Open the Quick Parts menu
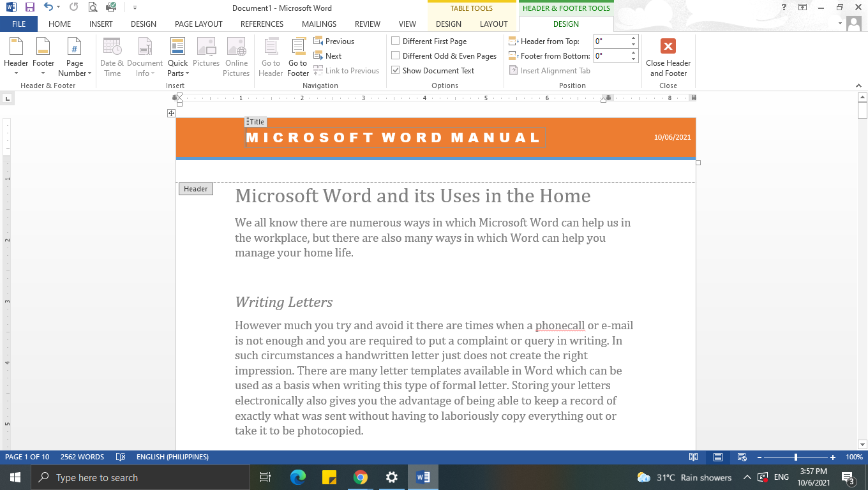This screenshot has width=868, height=490. point(177,56)
